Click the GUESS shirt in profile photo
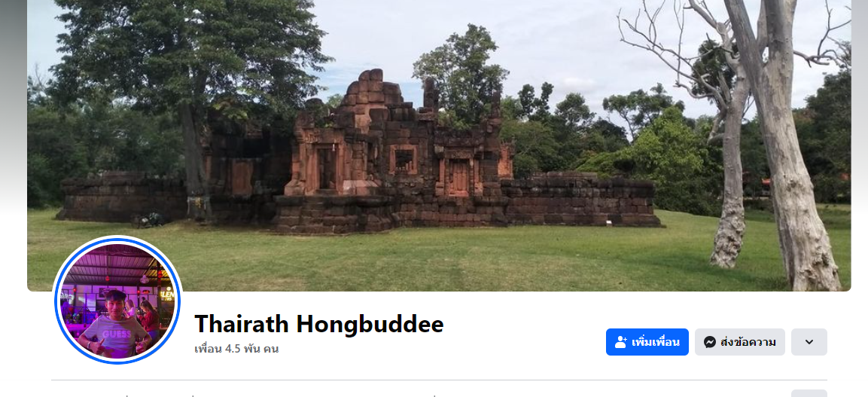 click(x=117, y=336)
